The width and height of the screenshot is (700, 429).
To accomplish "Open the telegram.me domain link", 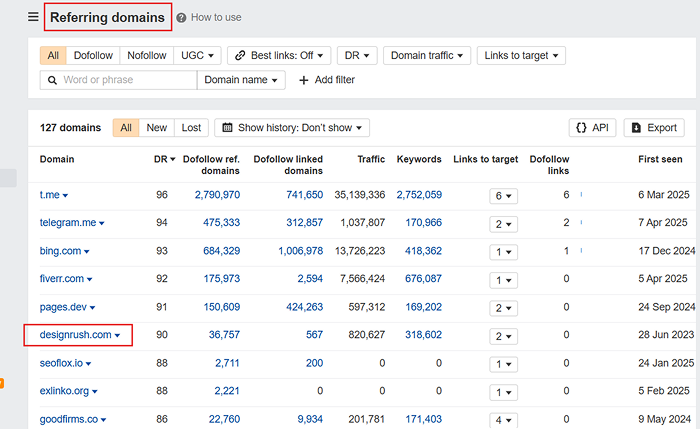I will tap(68, 223).
